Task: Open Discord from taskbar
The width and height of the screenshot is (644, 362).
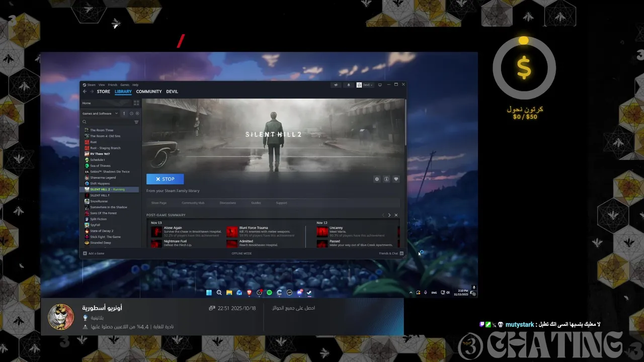Action: (x=299, y=293)
